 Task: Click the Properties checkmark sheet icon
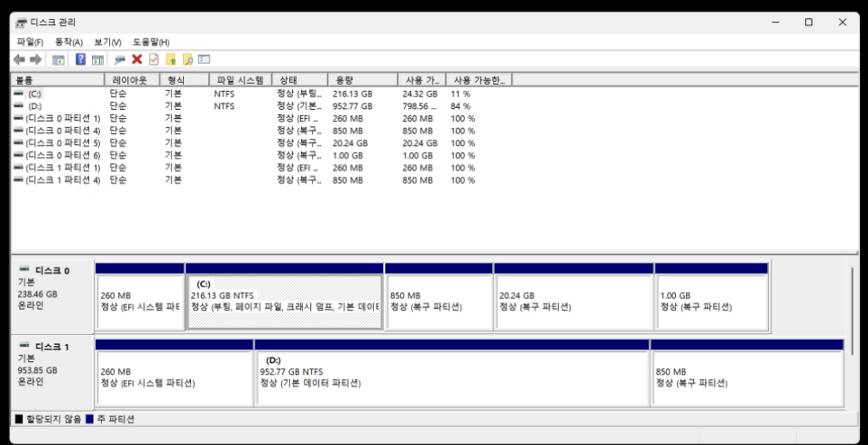[153, 59]
